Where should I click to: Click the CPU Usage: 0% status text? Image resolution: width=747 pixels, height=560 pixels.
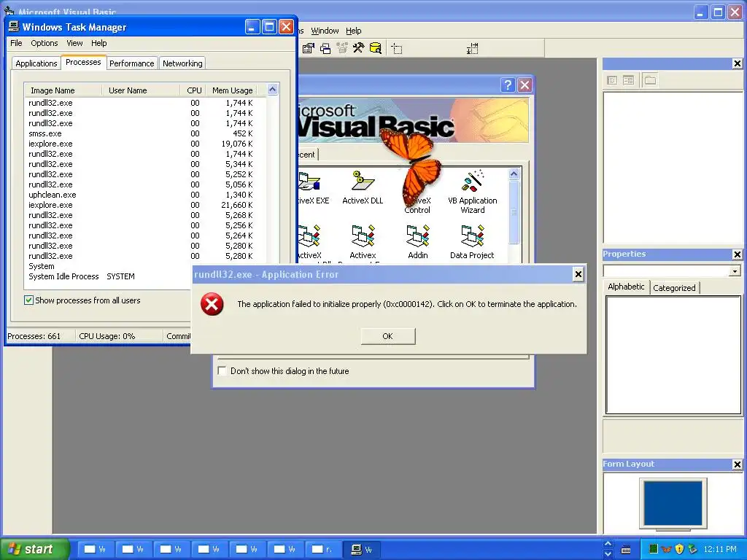[107, 336]
